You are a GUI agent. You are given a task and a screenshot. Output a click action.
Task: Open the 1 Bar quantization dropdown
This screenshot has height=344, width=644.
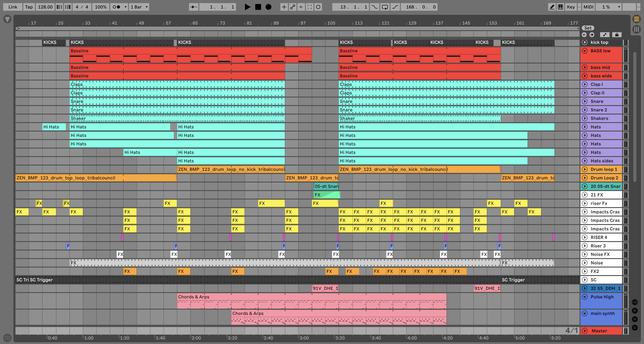click(139, 7)
